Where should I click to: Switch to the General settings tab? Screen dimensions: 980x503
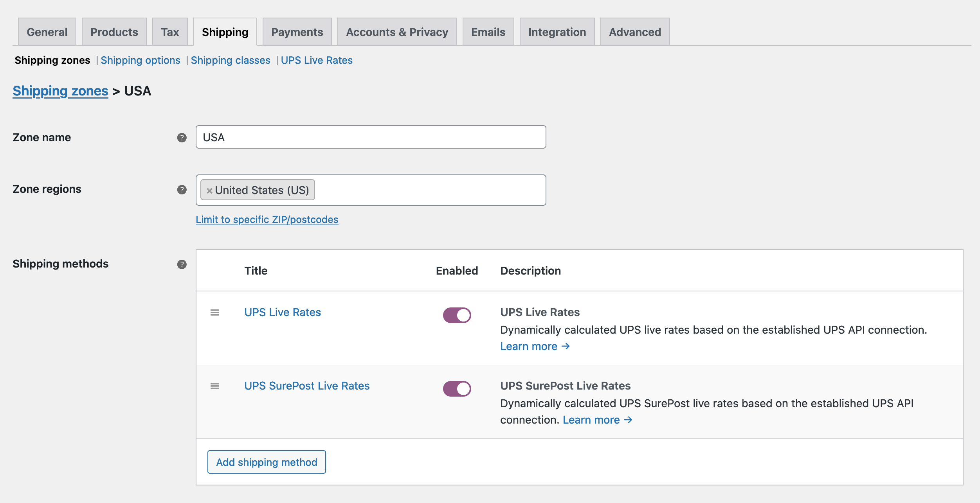(47, 31)
